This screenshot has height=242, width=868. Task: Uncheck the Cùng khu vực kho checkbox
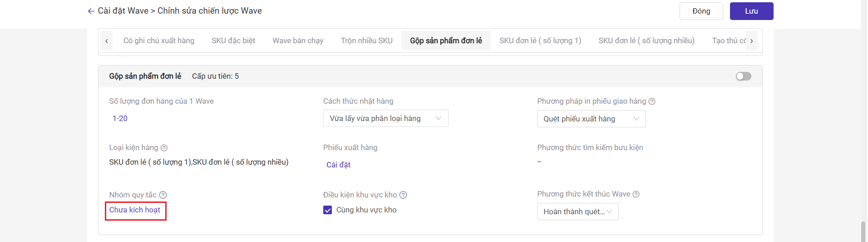[328, 210]
